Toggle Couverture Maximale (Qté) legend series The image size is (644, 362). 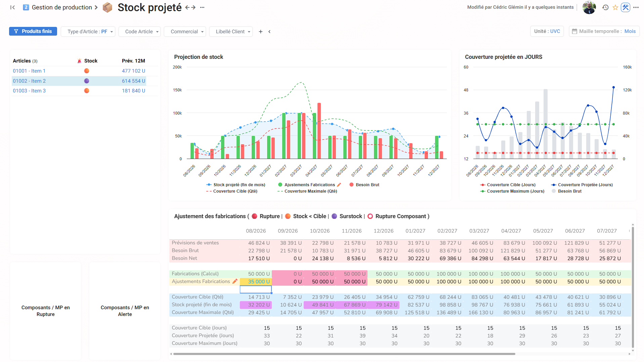click(x=307, y=191)
